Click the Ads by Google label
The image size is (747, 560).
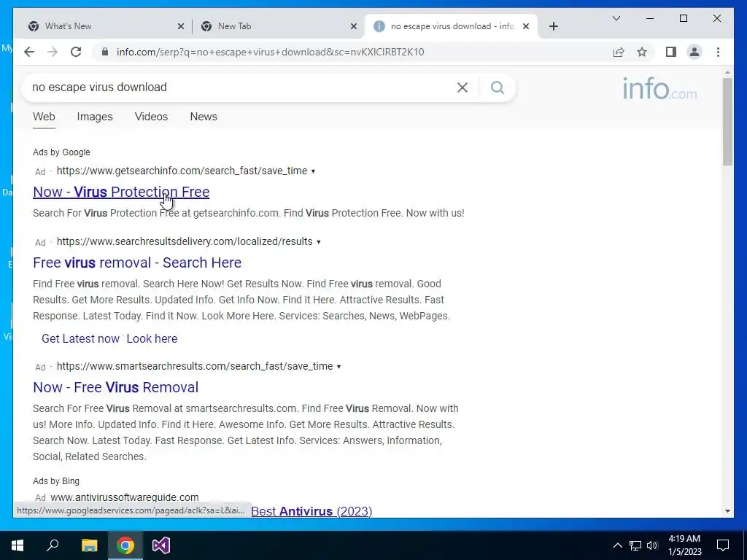61,152
